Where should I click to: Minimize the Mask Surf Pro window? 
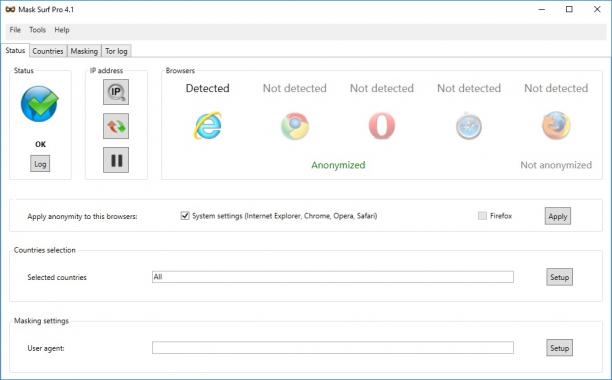coord(542,9)
